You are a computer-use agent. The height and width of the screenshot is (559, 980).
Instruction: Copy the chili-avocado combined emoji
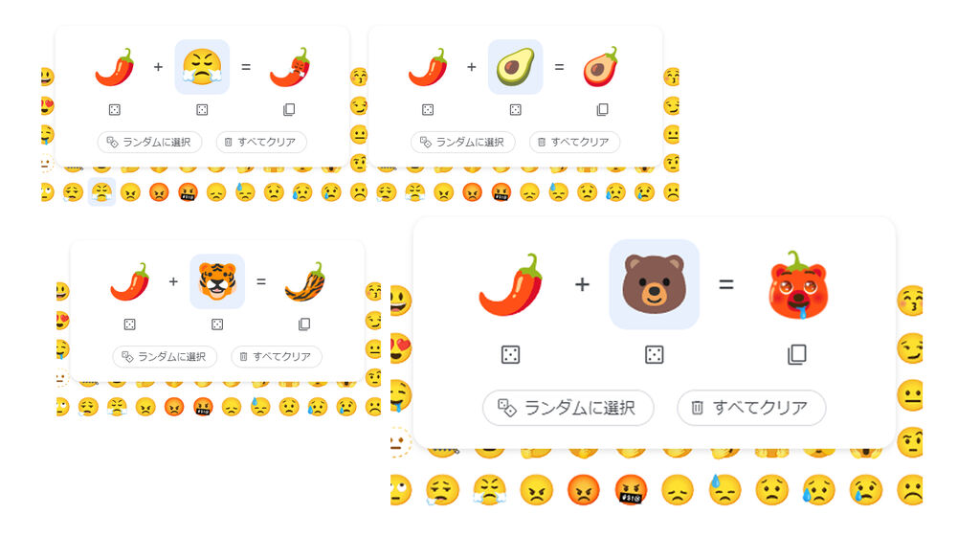click(603, 109)
